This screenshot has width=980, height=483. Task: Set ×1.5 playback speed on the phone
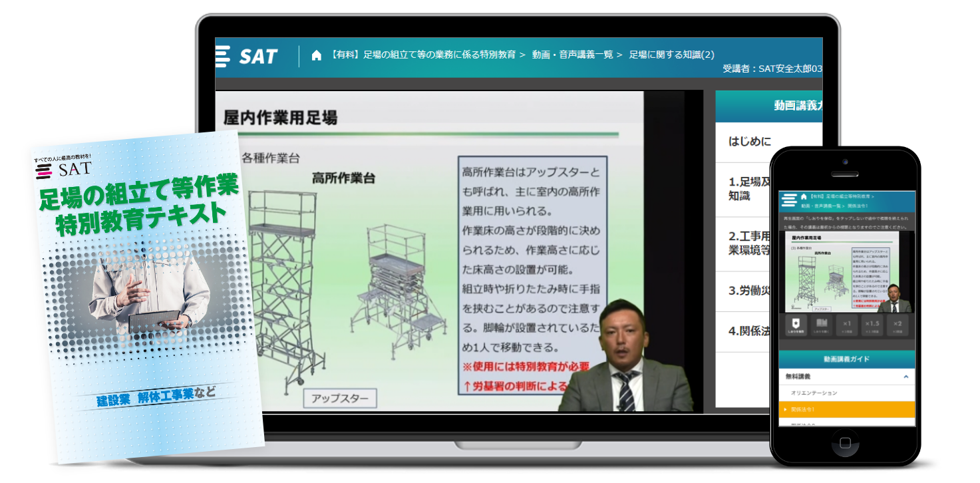tap(872, 324)
